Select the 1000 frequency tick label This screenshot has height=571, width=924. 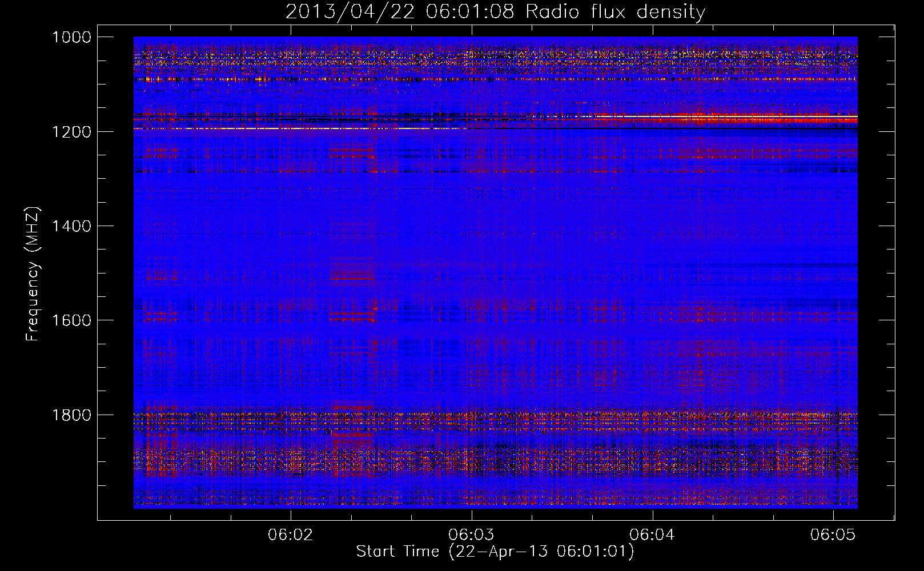[x=71, y=37]
